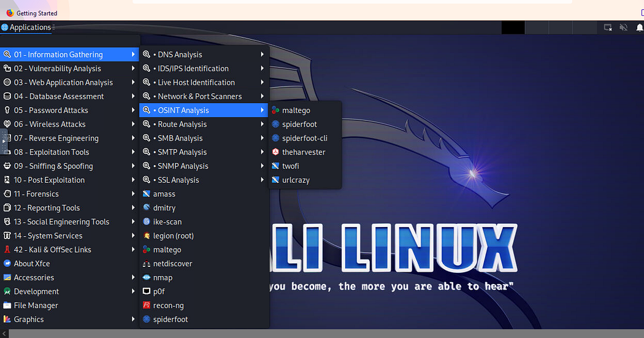Launch spiderfoot at bottom of list
This screenshot has width=644, height=338.
tap(204, 320)
